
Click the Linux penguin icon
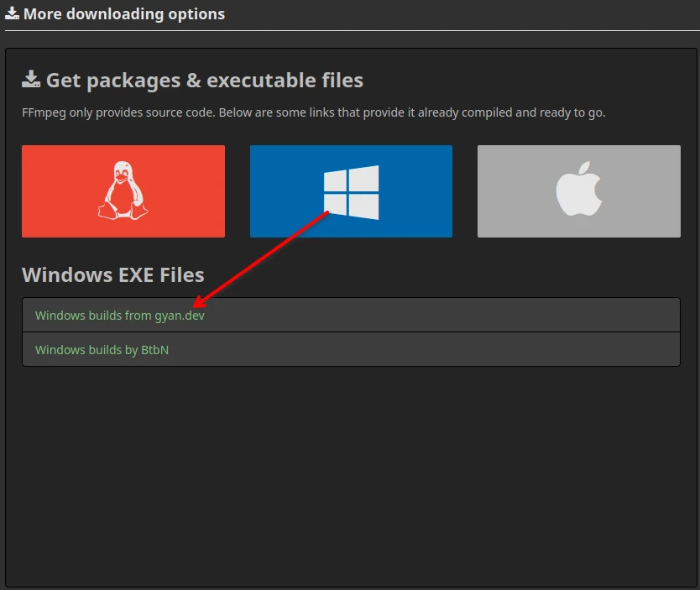123,191
